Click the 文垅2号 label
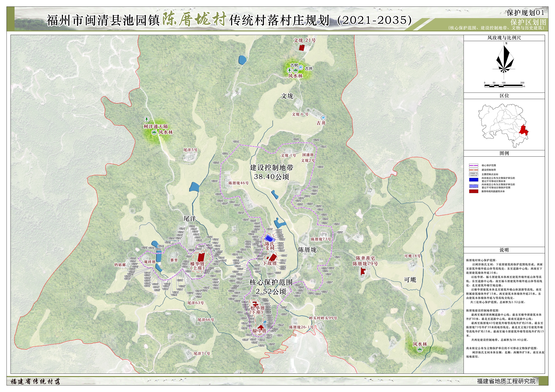The height and width of the screenshot is (392, 555). pos(308,160)
